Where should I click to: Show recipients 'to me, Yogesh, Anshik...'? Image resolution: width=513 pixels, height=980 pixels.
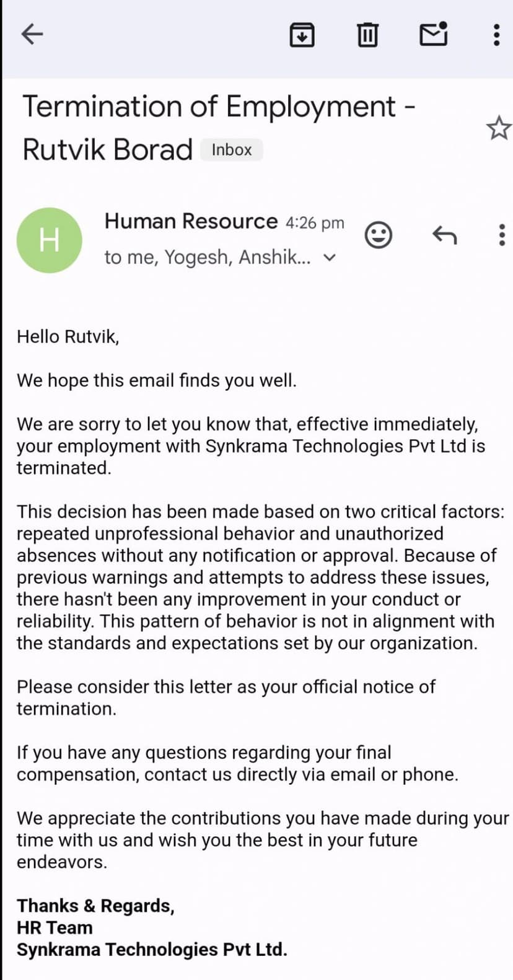coord(208,257)
